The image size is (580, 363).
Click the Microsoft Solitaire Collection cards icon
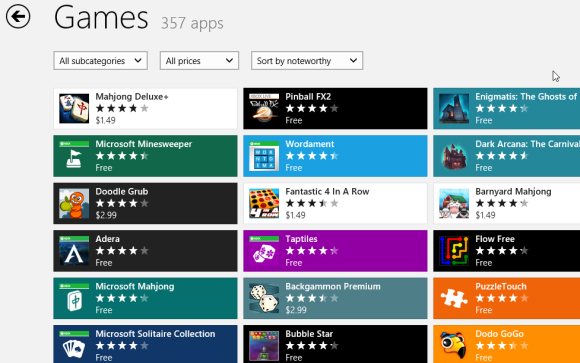[74, 346]
